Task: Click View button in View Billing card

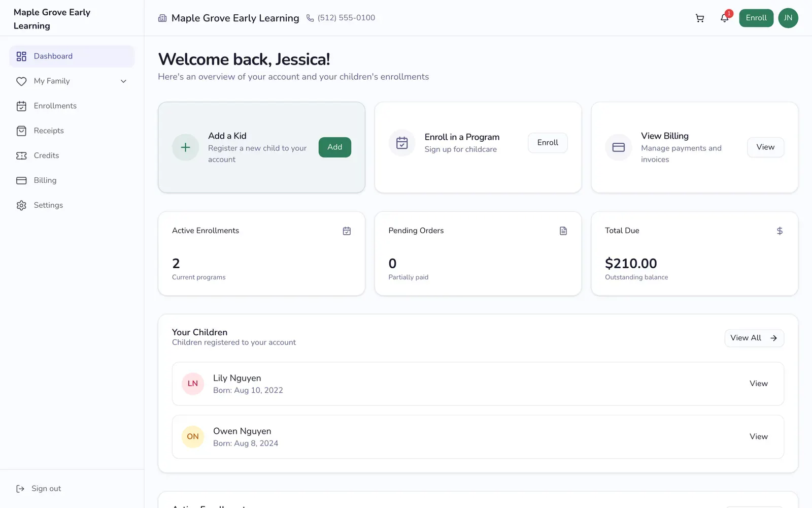Action: tap(765, 147)
